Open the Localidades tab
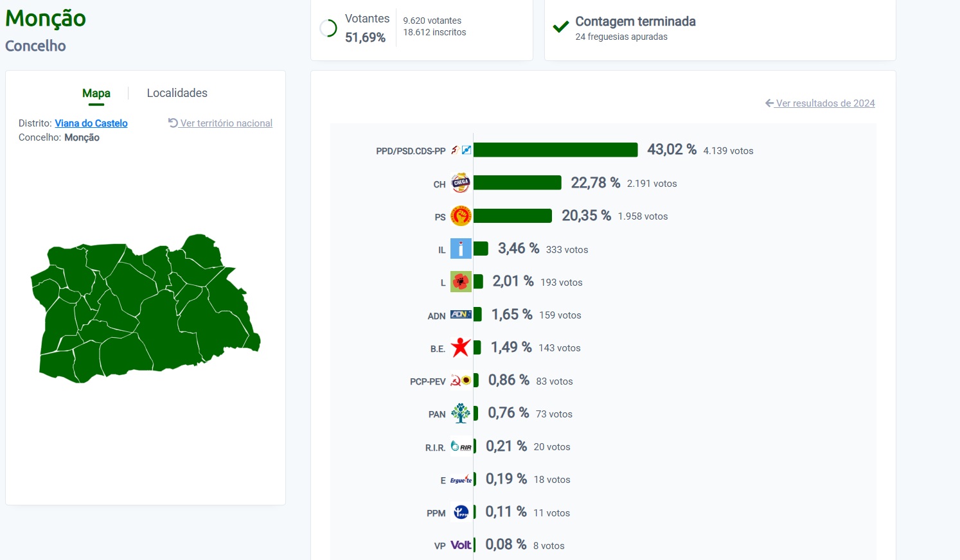This screenshot has height=560, width=960. (177, 93)
